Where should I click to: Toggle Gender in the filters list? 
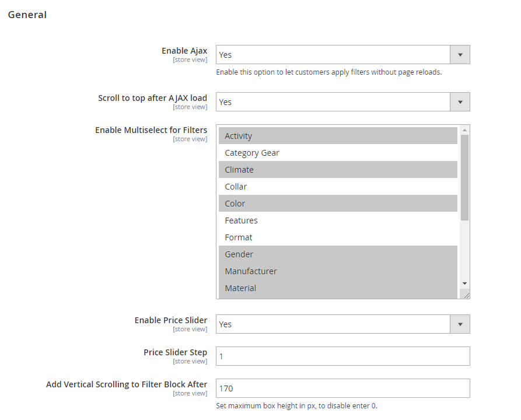[x=338, y=254]
